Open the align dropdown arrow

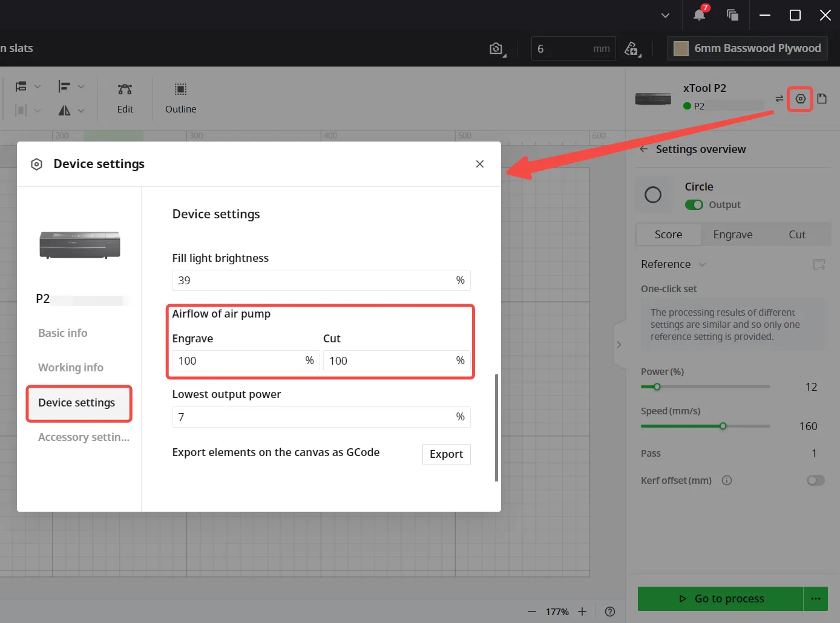pos(81,86)
